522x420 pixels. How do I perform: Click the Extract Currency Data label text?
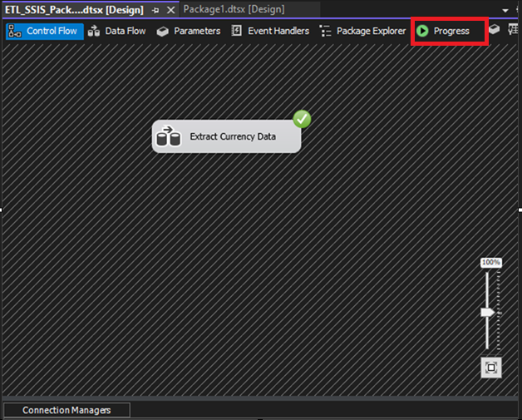point(233,136)
